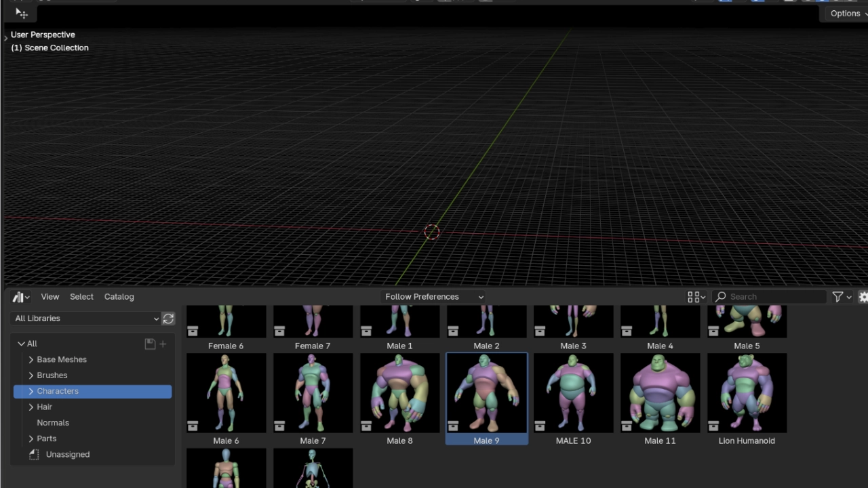Open the filter options dropdown arrow
868x488 pixels.
849,297
